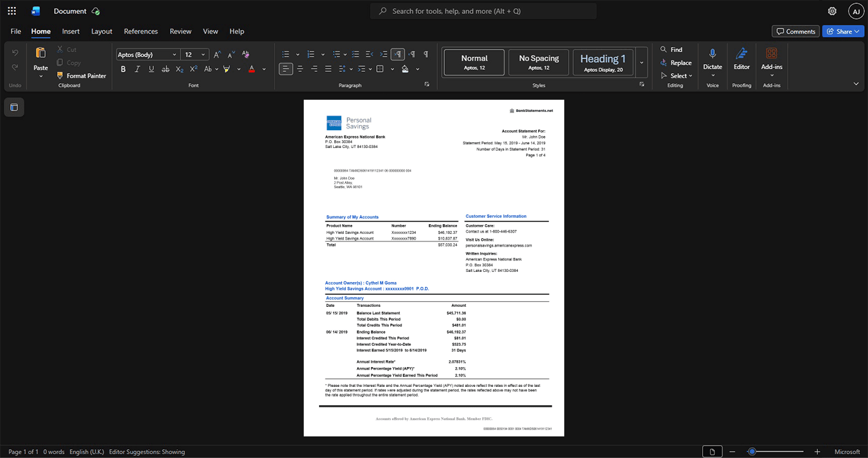Screen dimensions: 868x458
Task: Click the search box for tools and help
Action: pyautogui.click(x=484, y=11)
